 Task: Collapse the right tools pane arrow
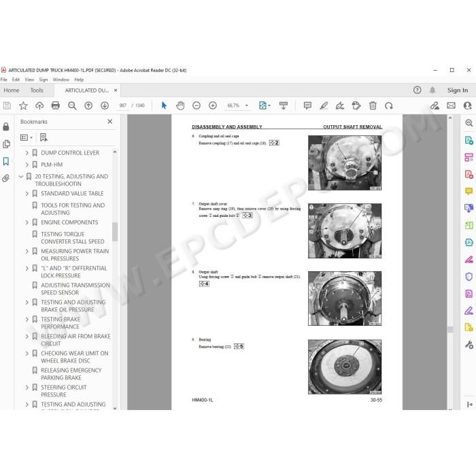[469, 404]
